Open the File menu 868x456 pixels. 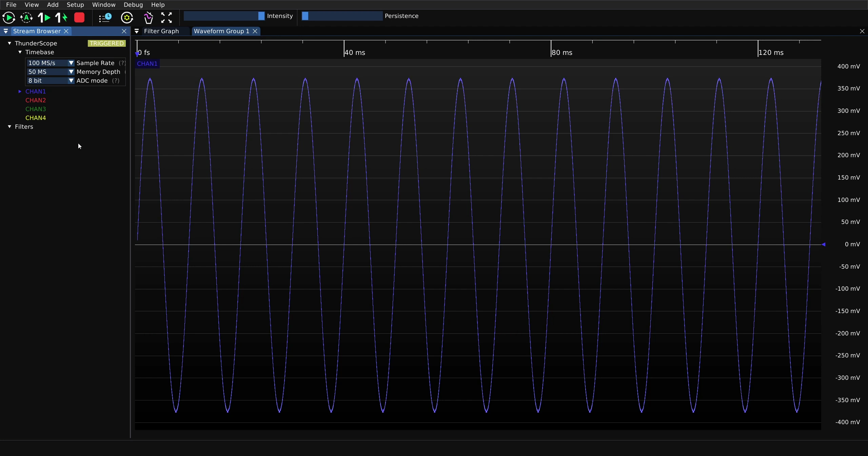tap(11, 5)
